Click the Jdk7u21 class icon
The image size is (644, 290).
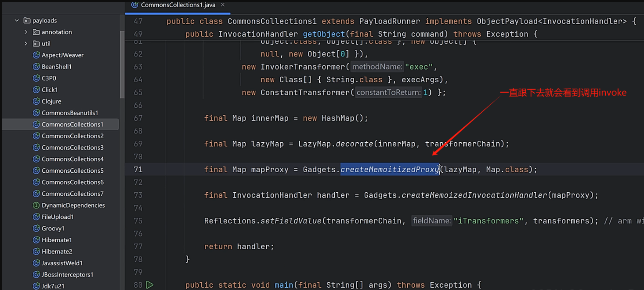(x=36, y=286)
